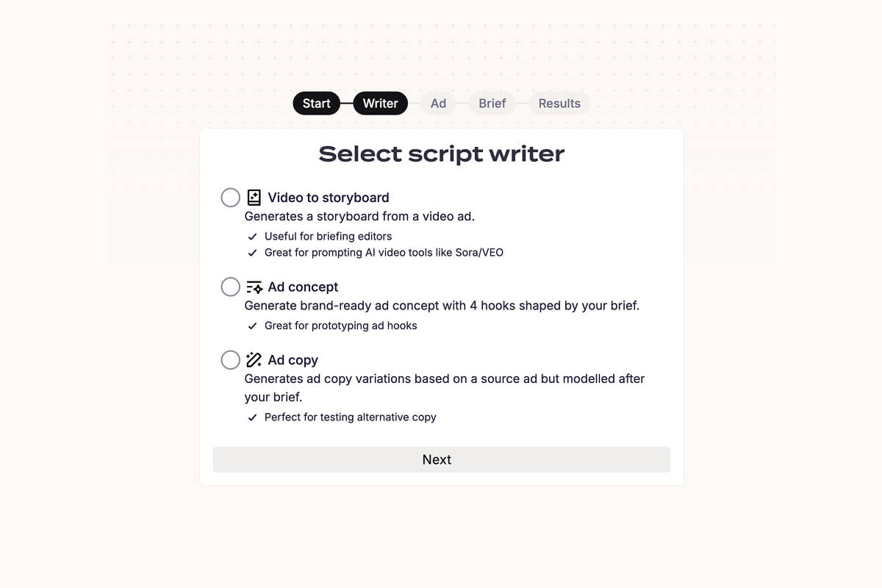882x588 pixels.
Task: Click the Writer step indicator
Action: [x=380, y=103]
